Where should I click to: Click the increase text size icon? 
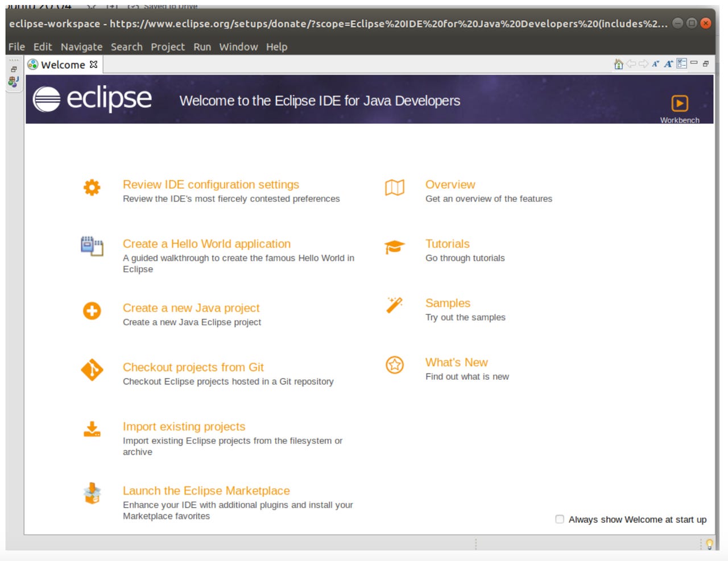(668, 64)
